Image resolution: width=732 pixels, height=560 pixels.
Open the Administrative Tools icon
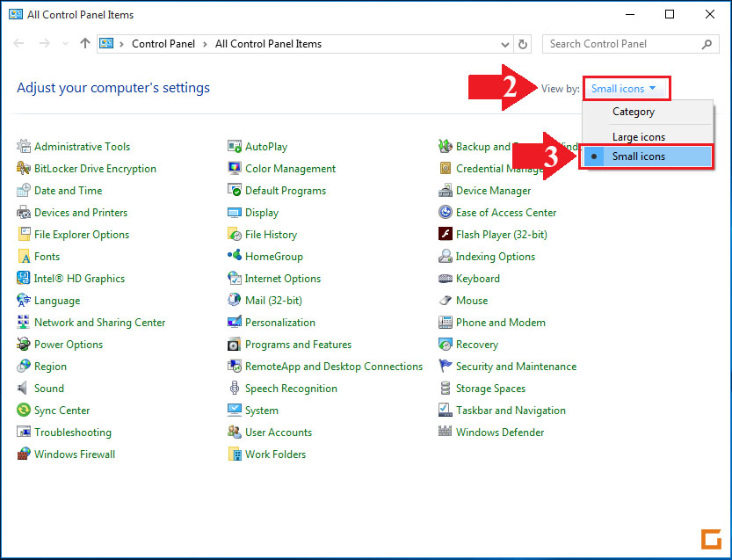24,146
